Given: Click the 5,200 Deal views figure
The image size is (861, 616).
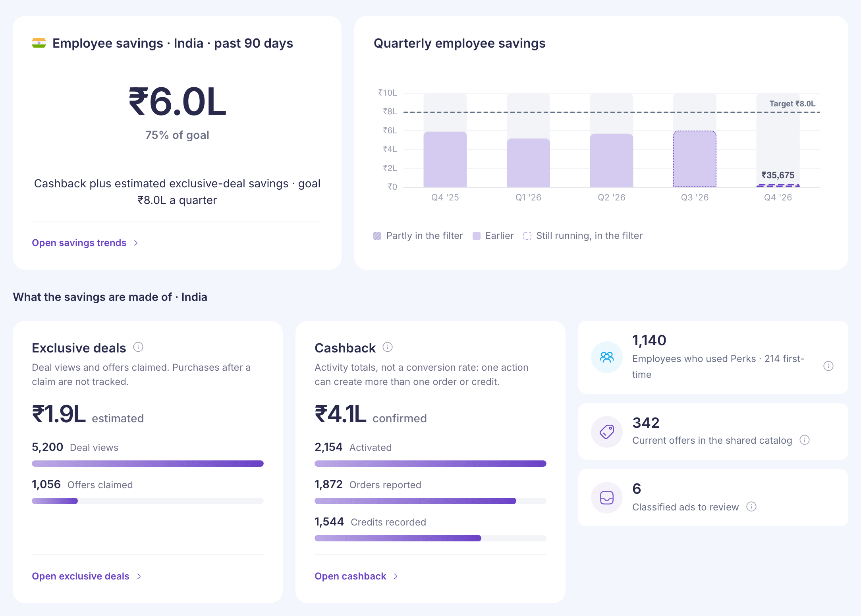Looking at the screenshot, I should tap(48, 447).
